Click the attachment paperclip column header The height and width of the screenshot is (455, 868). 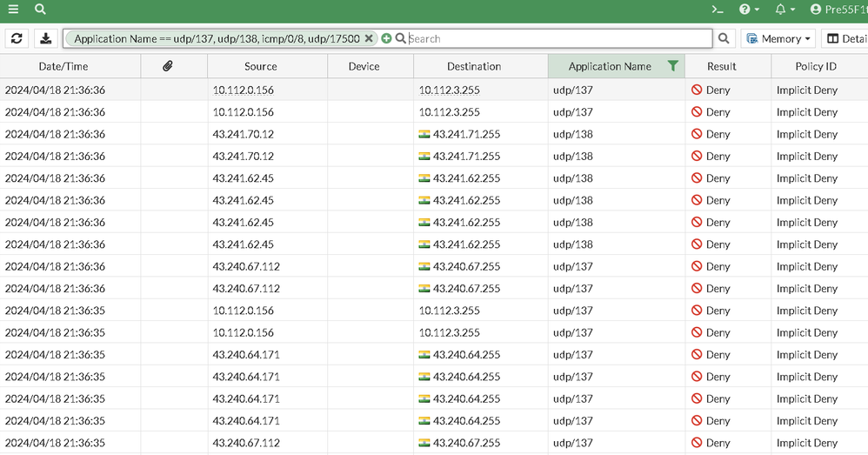[x=168, y=66]
